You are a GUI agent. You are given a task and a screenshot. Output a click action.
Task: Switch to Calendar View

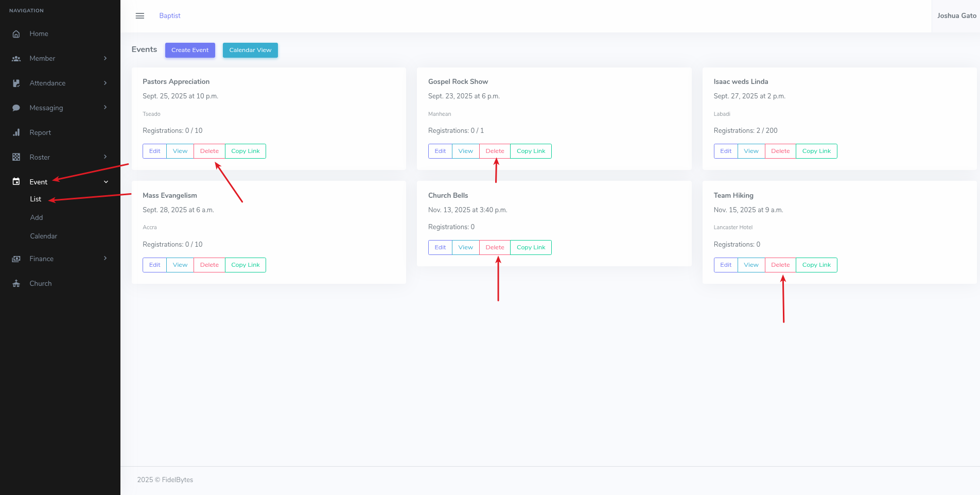[250, 50]
